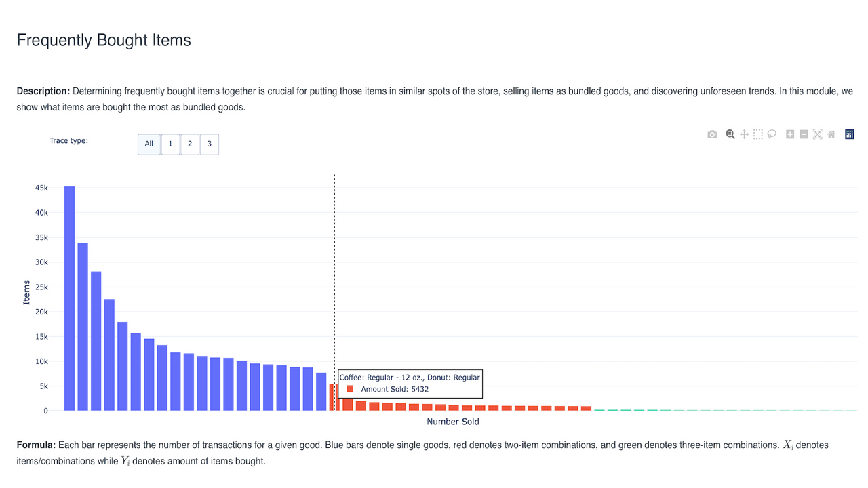
Task: Show only trace type 2
Action: [190, 144]
